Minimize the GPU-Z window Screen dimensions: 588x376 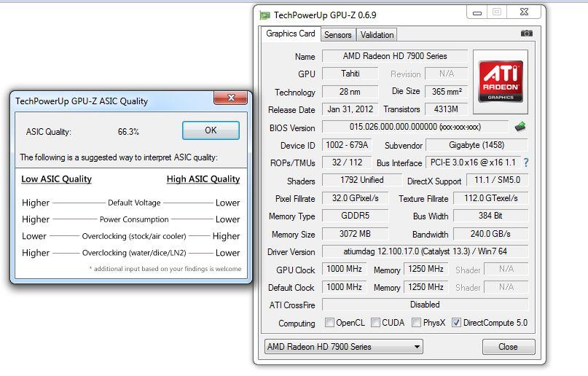tap(477, 12)
